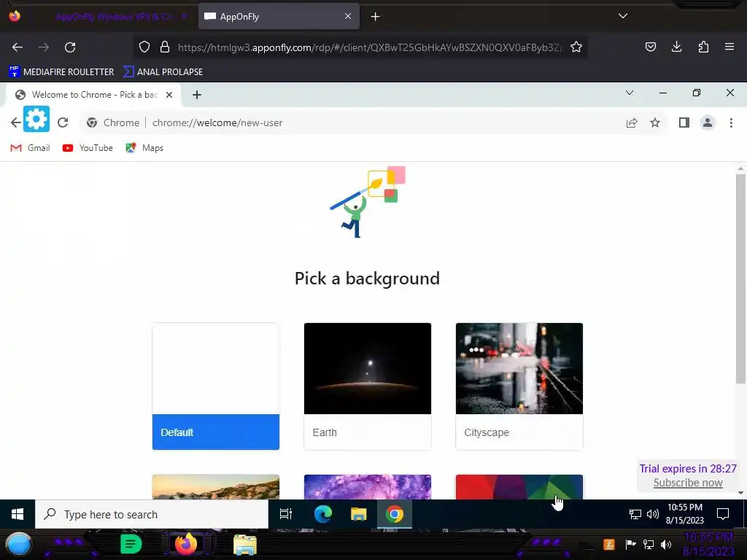Open remote network tray icon
This screenshot has width=747, height=560.
click(635, 514)
